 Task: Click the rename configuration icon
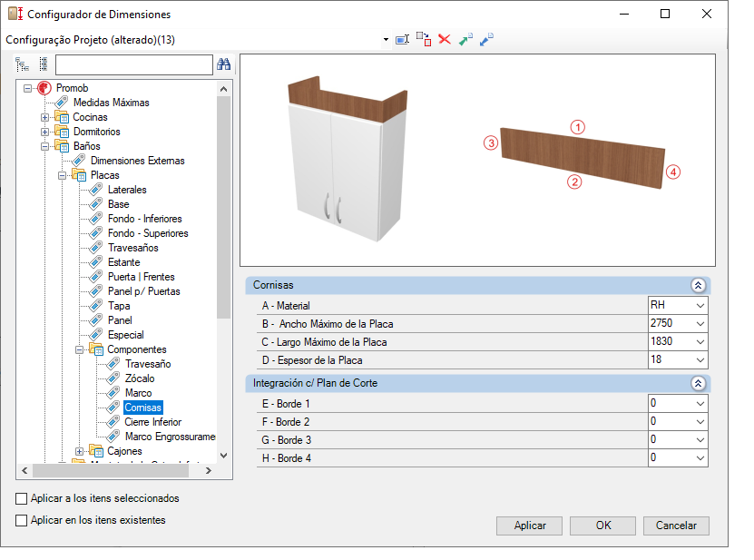pos(402,39)
